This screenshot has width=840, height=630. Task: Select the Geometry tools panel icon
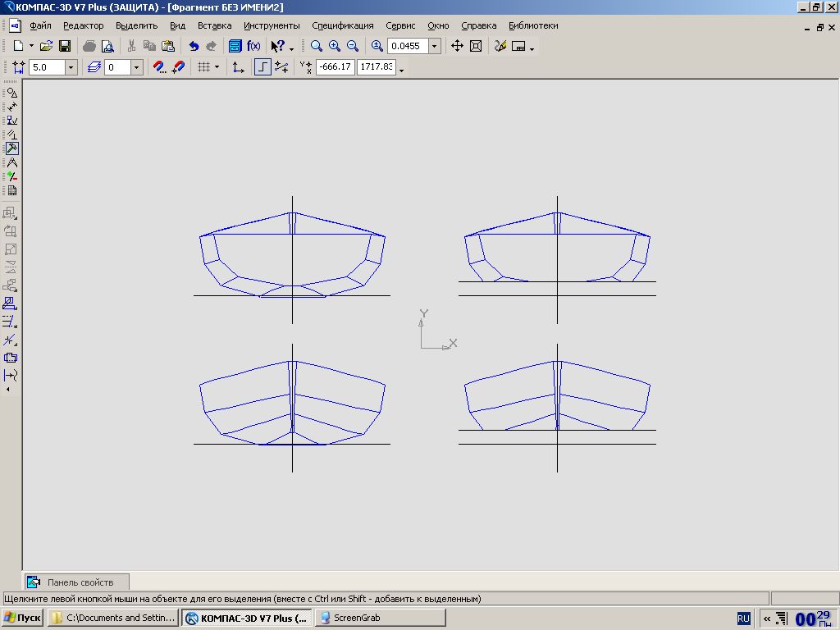tap(12, 93)
